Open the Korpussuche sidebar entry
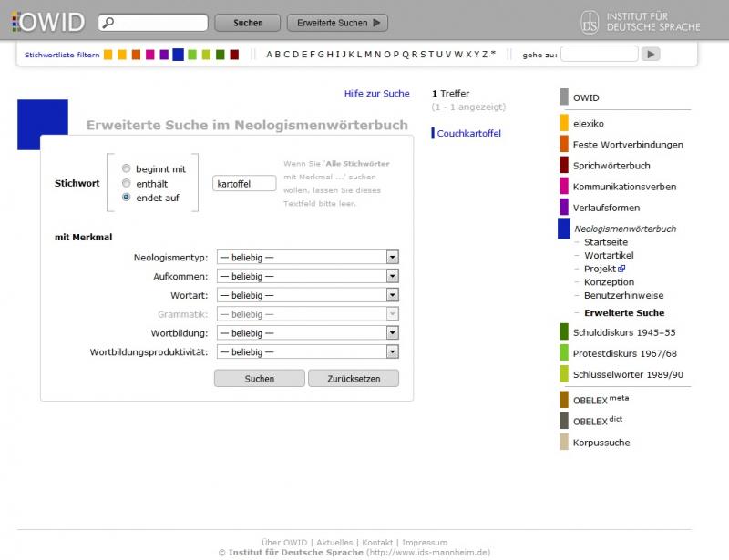 (601, 443)
